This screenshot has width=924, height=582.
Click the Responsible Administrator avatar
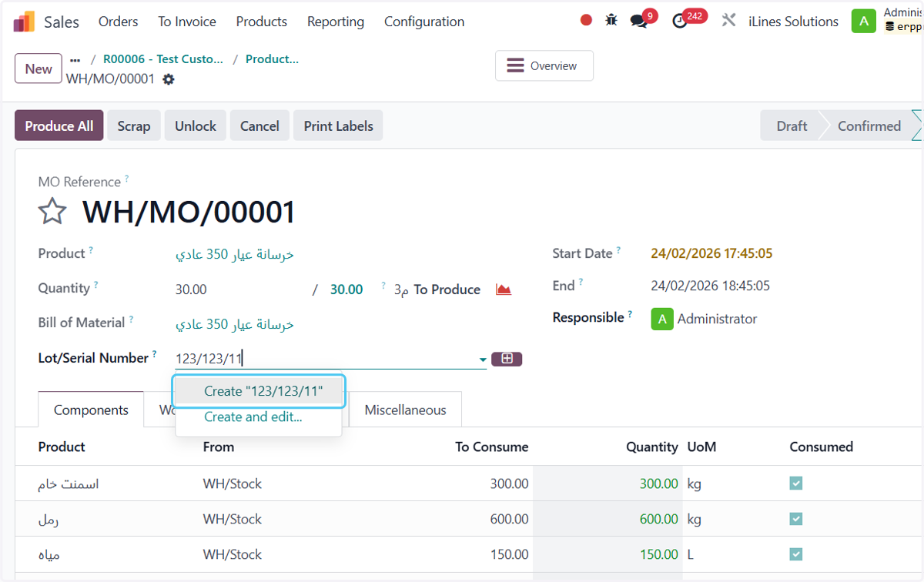tap(662, 319)
